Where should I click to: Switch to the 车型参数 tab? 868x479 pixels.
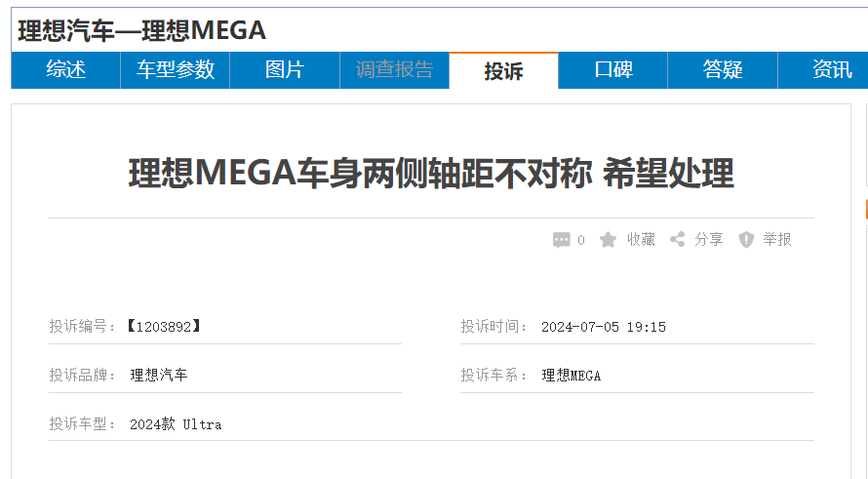coord(175,70)
